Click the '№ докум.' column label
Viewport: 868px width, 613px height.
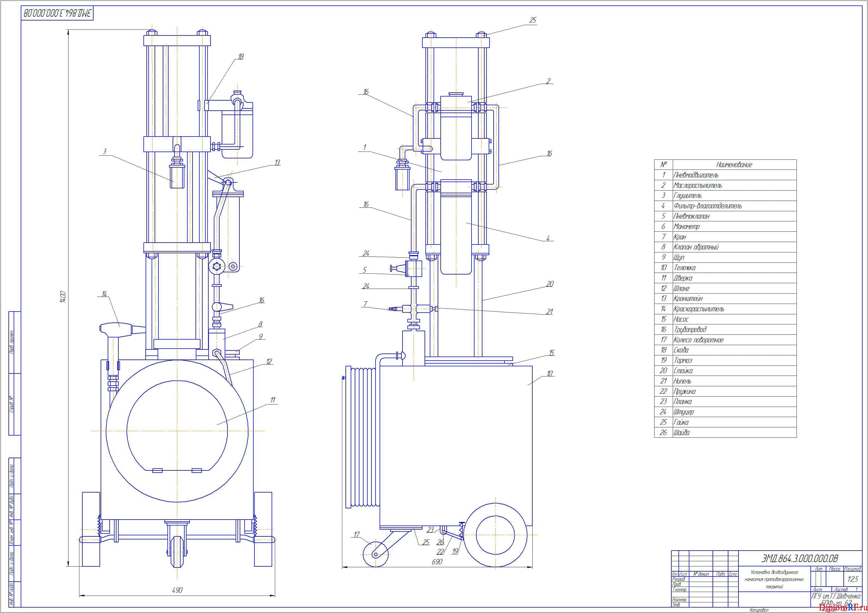pyautogui.click(x=701, y=574)
